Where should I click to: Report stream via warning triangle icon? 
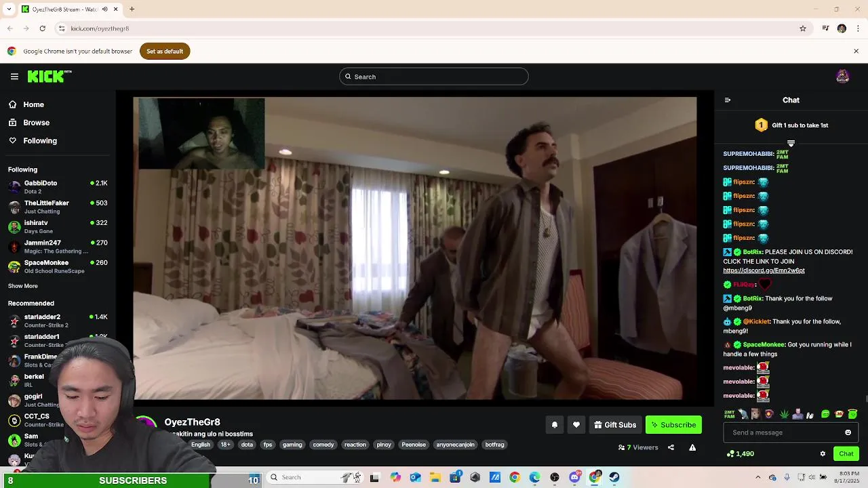click(692, 447)
